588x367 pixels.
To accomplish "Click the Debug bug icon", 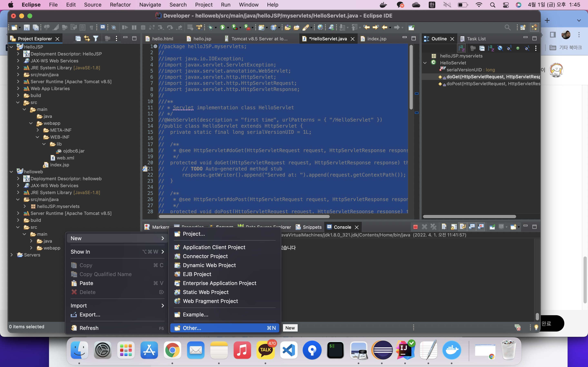I will pos(210,28).
